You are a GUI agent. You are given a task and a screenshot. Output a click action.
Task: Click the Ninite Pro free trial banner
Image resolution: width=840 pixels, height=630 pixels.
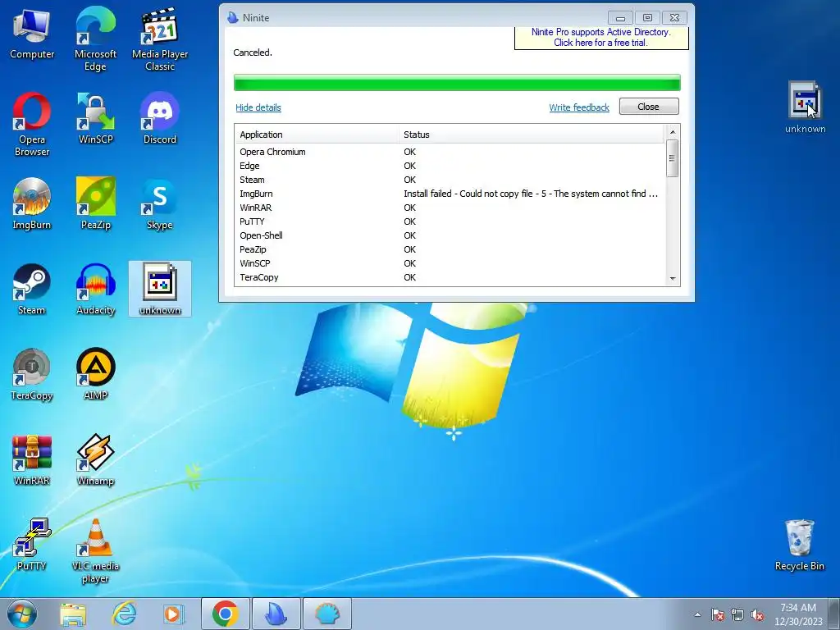click(x=601, y=38)
